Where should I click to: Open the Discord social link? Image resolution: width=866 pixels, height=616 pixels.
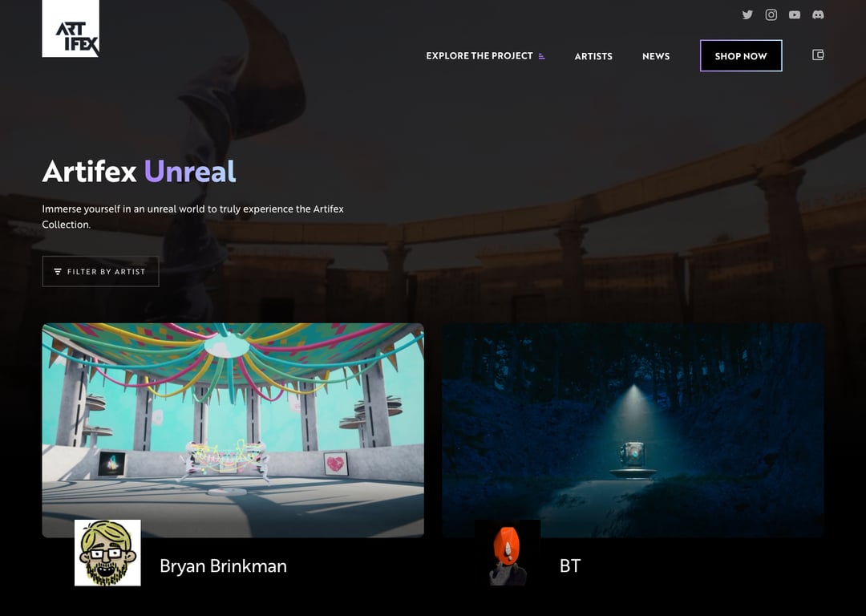pyautogui.click(x=818, y=15)
